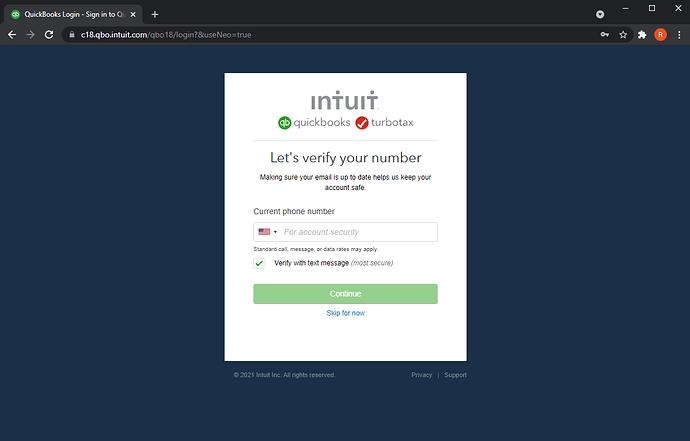690x441 pixels.
Task: Open tab search dropdown in title bar
Action: point(600,15)
